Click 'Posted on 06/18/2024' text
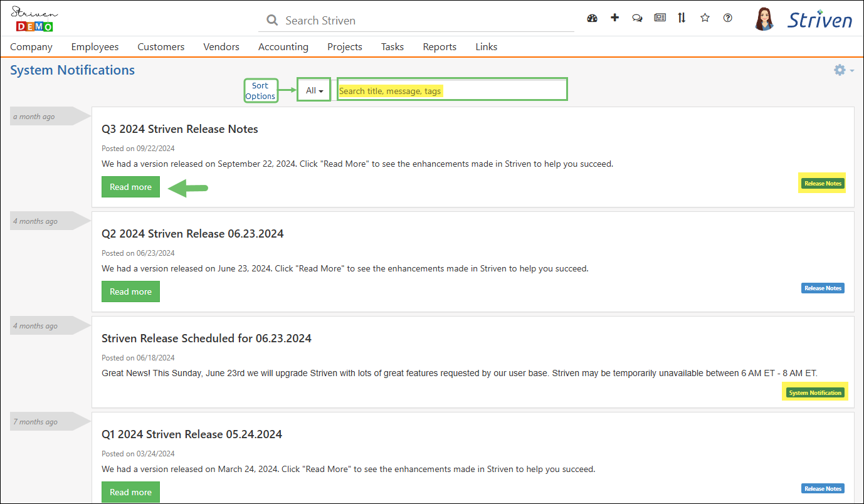The height and width of the screenshot is (504, 864). click(138, 358)
